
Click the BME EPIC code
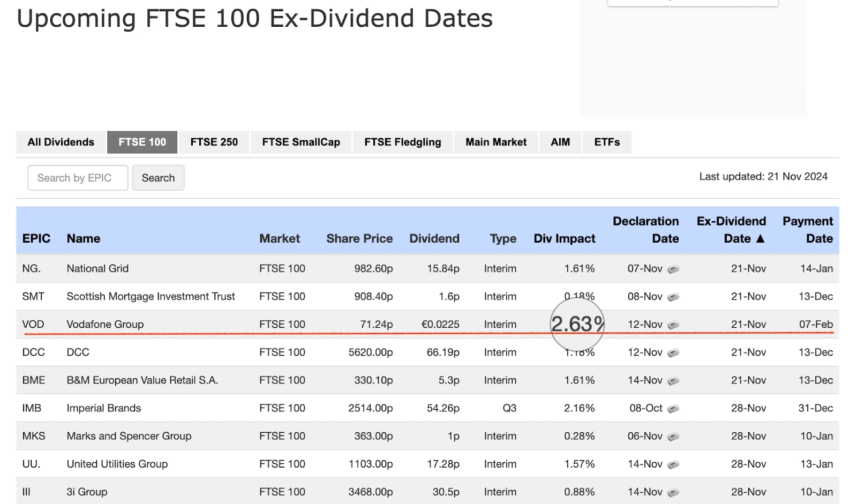coord(34,380)
